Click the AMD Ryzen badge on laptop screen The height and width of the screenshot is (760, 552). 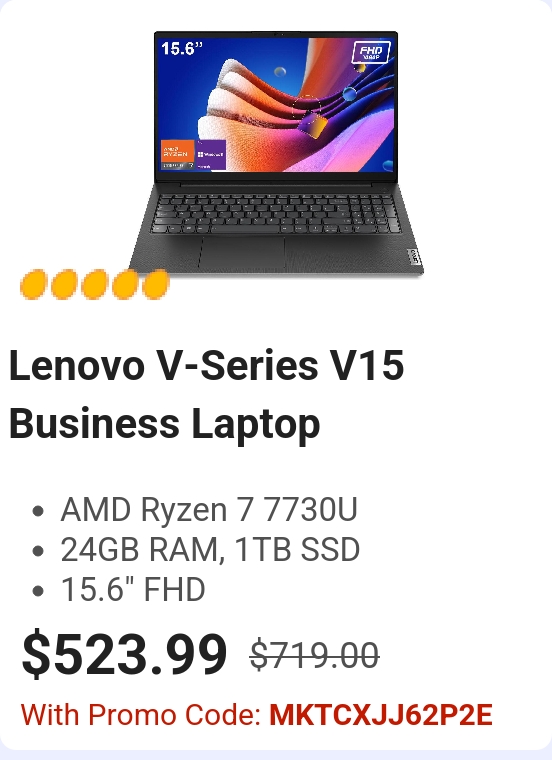tap(177, 155)
